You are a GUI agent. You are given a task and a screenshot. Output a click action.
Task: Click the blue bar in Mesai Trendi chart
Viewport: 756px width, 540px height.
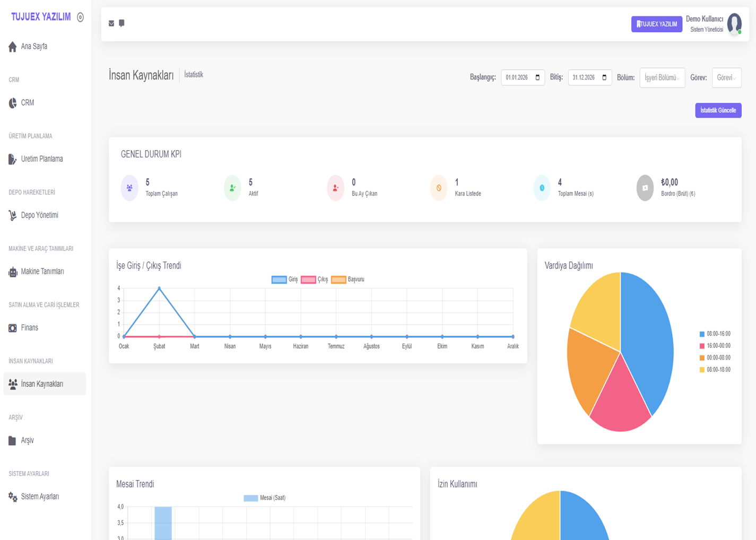(163, 524)
